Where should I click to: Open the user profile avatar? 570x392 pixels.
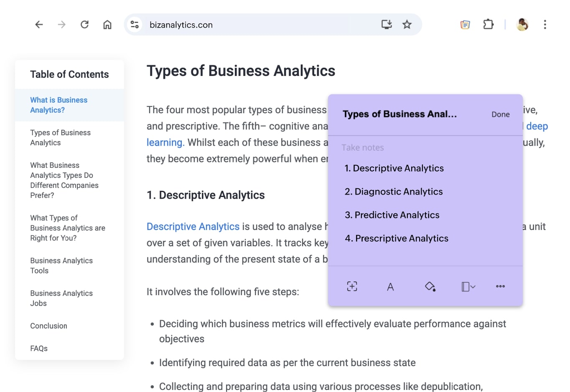click(x=522, y=25)
